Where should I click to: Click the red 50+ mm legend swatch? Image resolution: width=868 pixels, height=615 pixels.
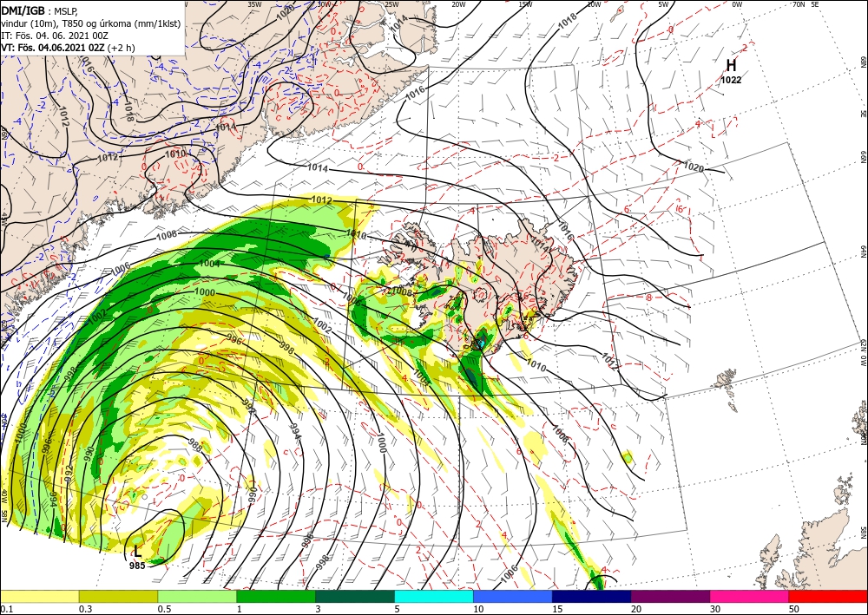pyautogui.click(x=828, y=596)
